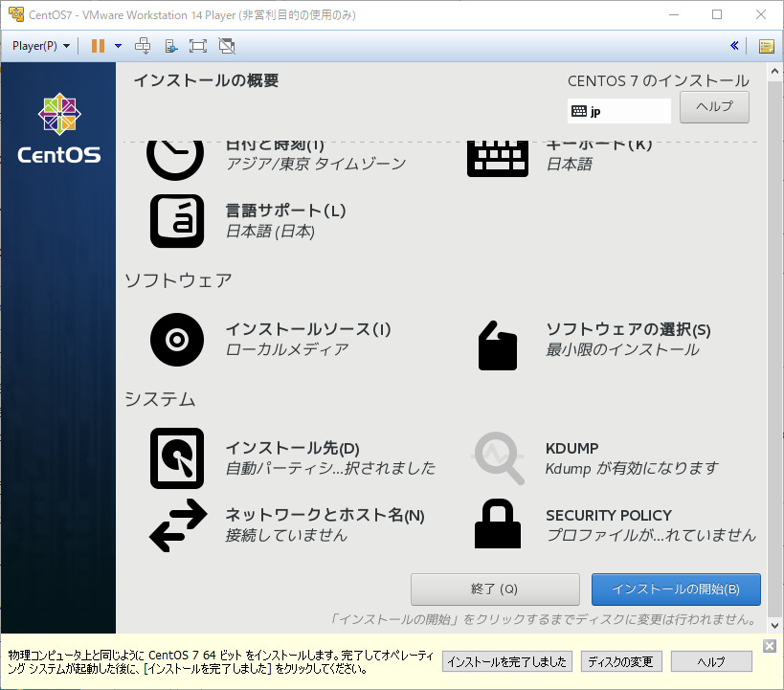Click the KDUMP magnifier icon
Viewport: 784px width, 690px height.
[x=499, y=458]
